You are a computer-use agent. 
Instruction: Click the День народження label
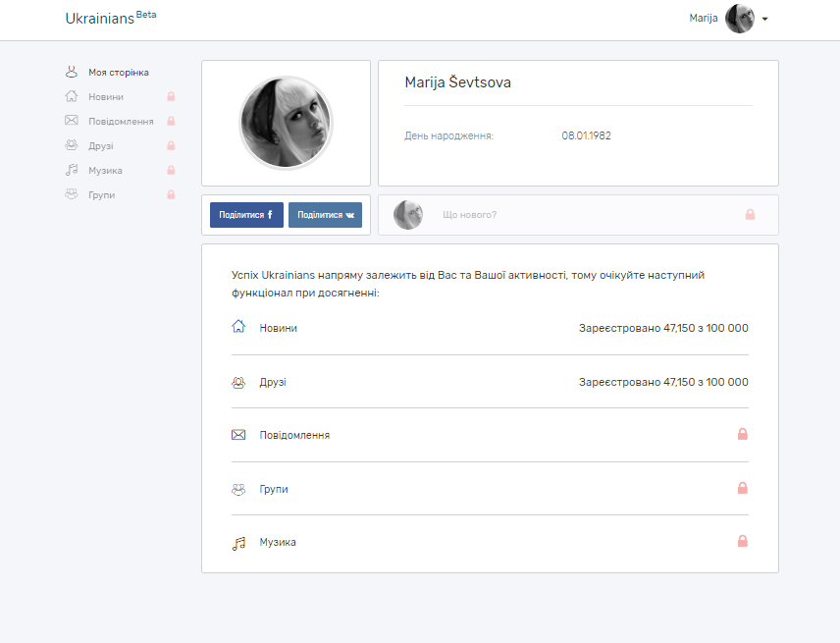point(448,136)
